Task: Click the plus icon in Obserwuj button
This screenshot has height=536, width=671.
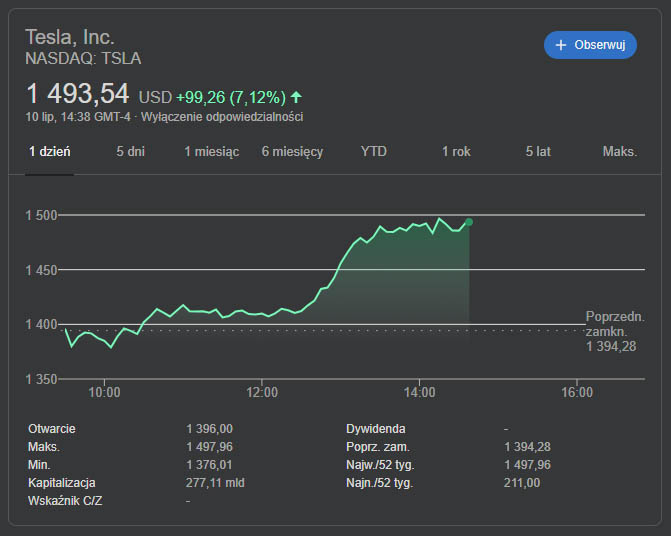Action: click(561, 45)
